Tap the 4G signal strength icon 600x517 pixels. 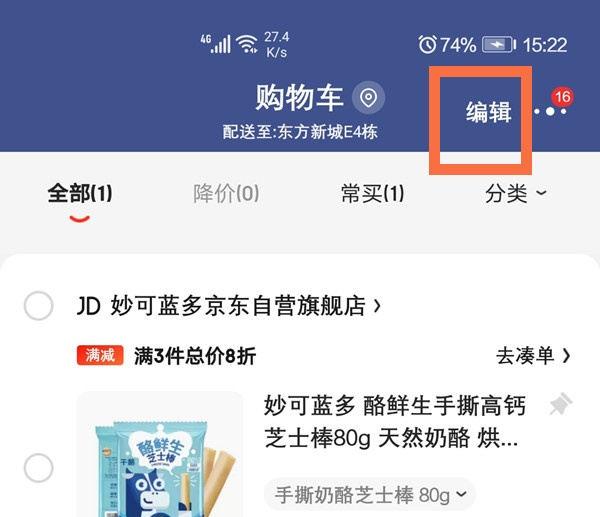pos(215,44)
